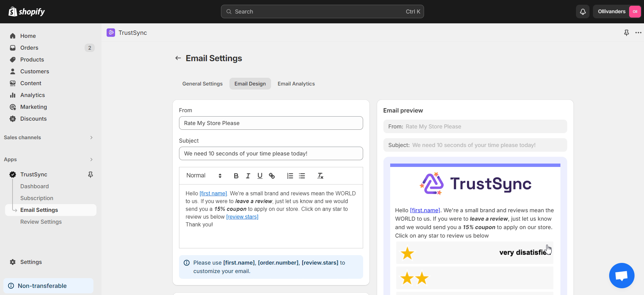Switch to General Settings tab
The image size is (644, 295).
tap(202, 84)
